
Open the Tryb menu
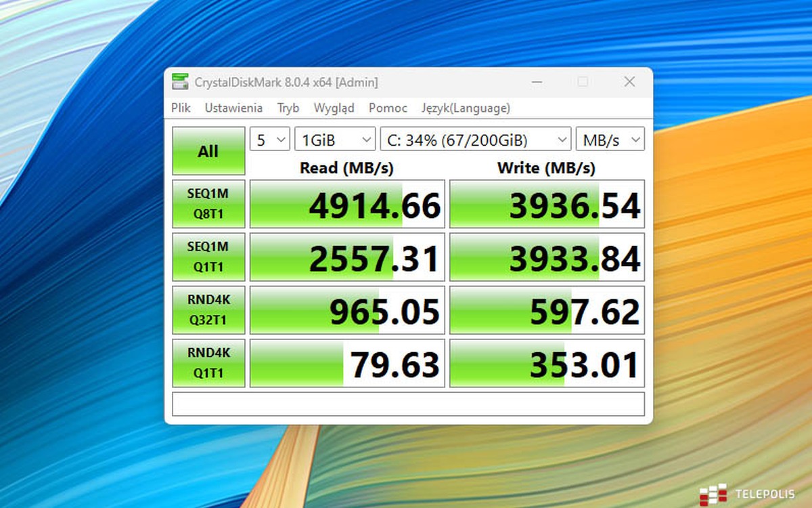pos(288,108)
